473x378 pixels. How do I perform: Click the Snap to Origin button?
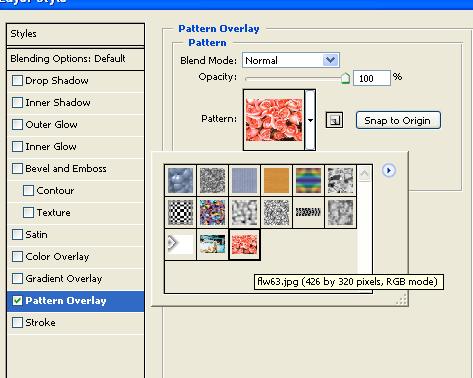pyautogui.click(x=398, y=120)
